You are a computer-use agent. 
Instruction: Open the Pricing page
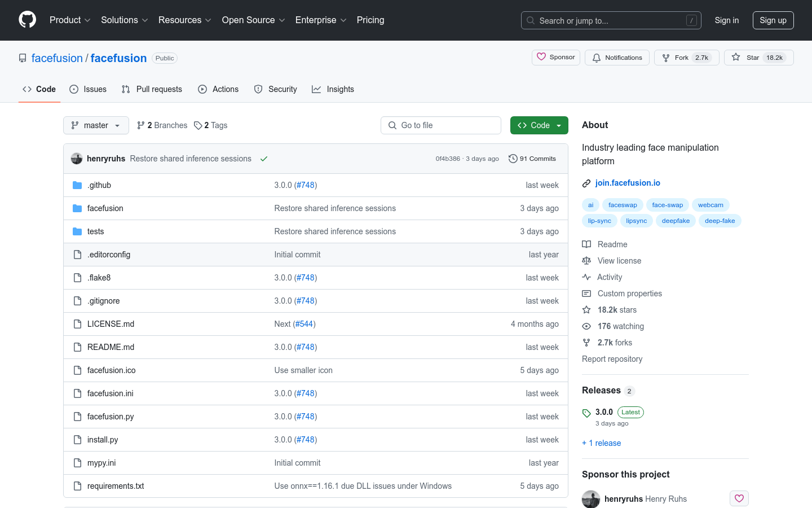(370, 20)
